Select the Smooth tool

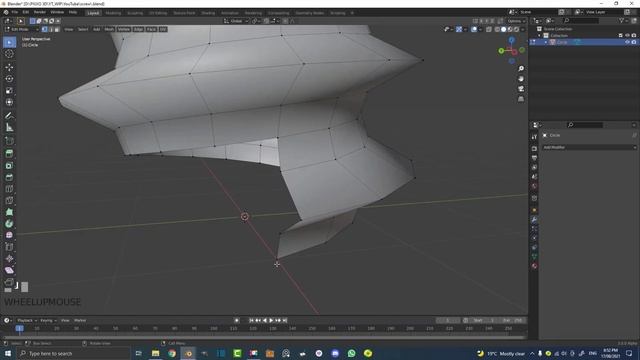pyautogui.click(x=9, y=235)
